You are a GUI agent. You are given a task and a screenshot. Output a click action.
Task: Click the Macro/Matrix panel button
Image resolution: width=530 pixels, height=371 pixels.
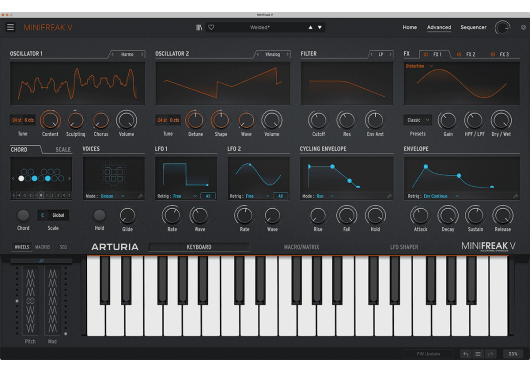pos(301,247)
